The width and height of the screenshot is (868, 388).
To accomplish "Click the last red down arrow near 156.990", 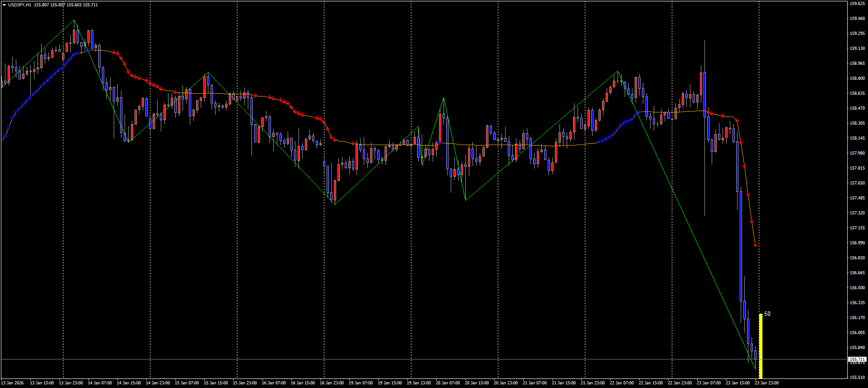I will 755,245.
